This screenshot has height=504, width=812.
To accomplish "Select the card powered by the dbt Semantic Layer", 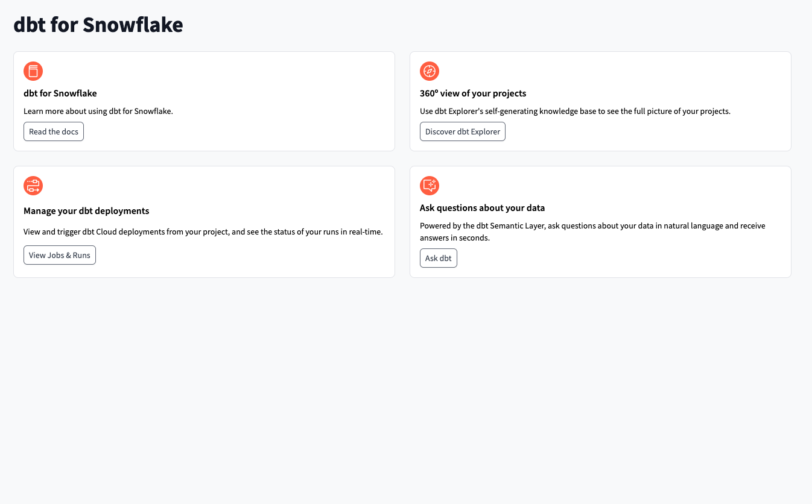I will click(x=600, y=221).
